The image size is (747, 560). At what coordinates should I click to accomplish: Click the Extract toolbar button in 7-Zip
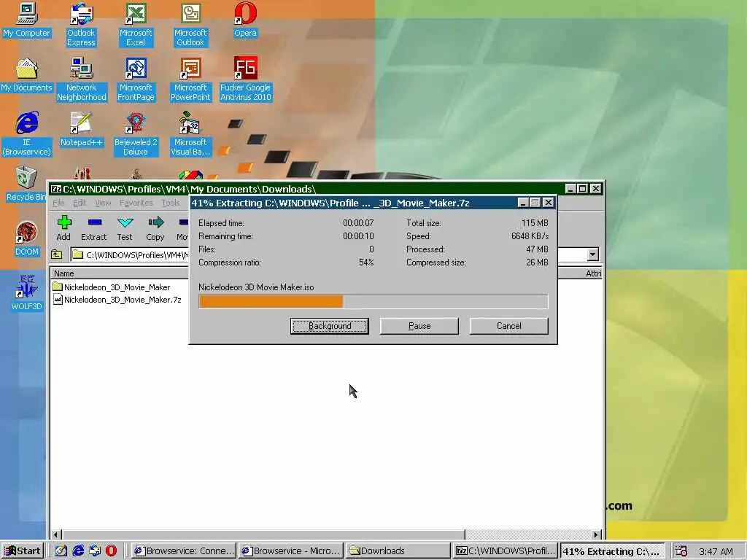tap(94, 228)
